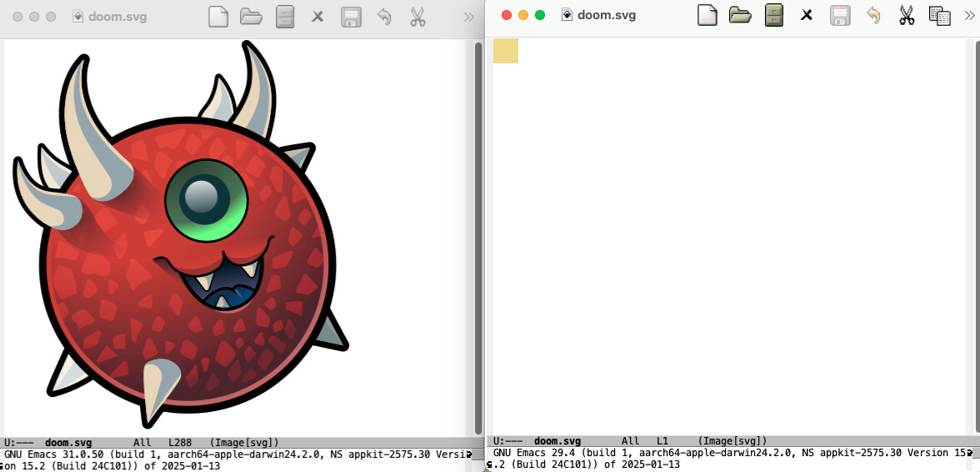Click New File icon in right Emacs window
Viewport: 980px width, 472px height.
(707, 15)
